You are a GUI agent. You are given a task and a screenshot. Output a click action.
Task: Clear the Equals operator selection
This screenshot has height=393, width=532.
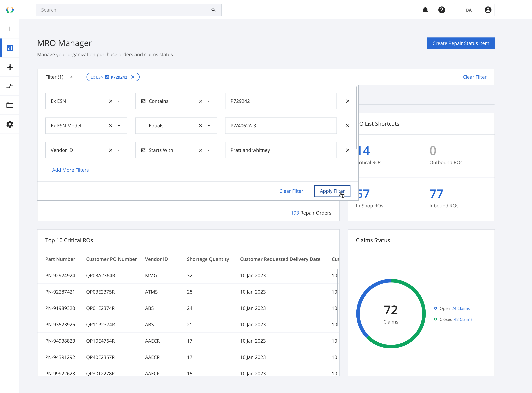click(201, 126)
